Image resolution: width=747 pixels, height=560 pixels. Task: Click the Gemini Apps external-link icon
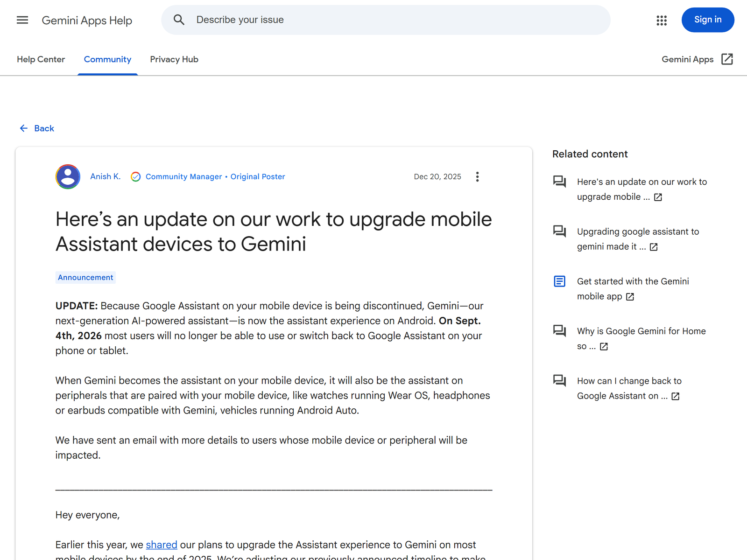point(727,59)
